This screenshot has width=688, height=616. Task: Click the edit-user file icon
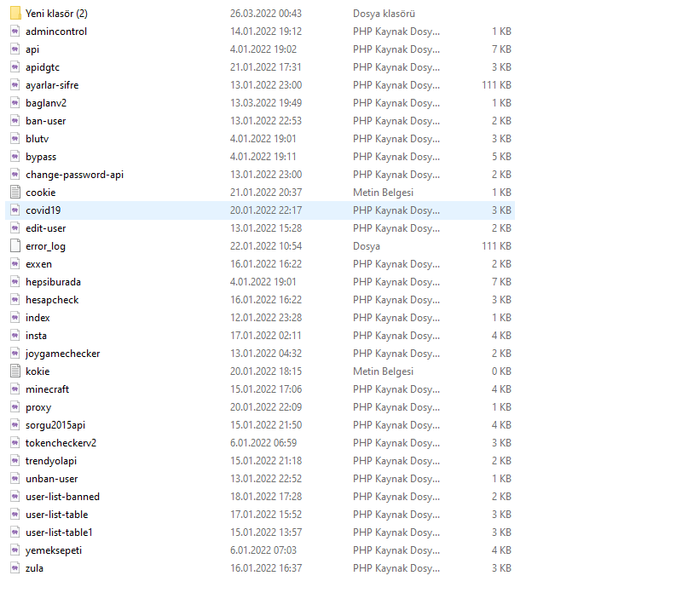tap(15, 228)
